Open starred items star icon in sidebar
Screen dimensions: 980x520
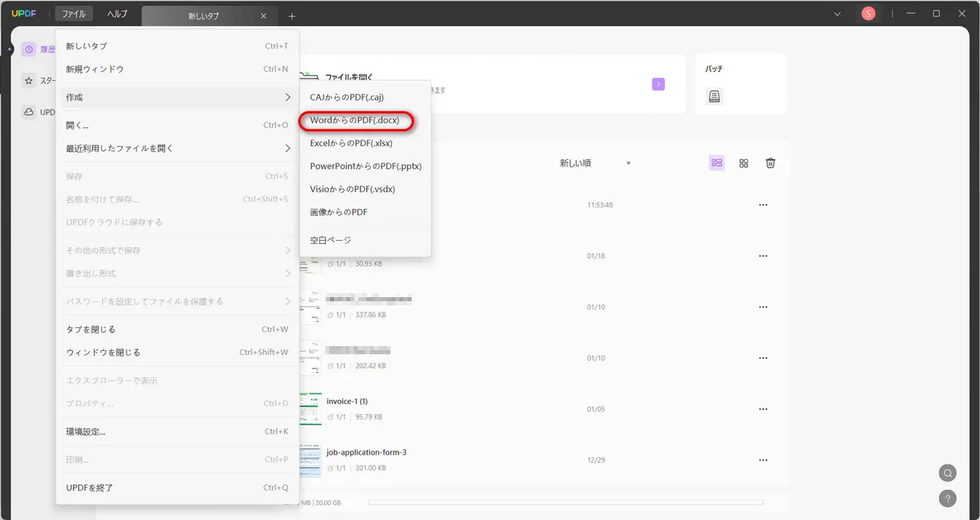pos(29,81)
